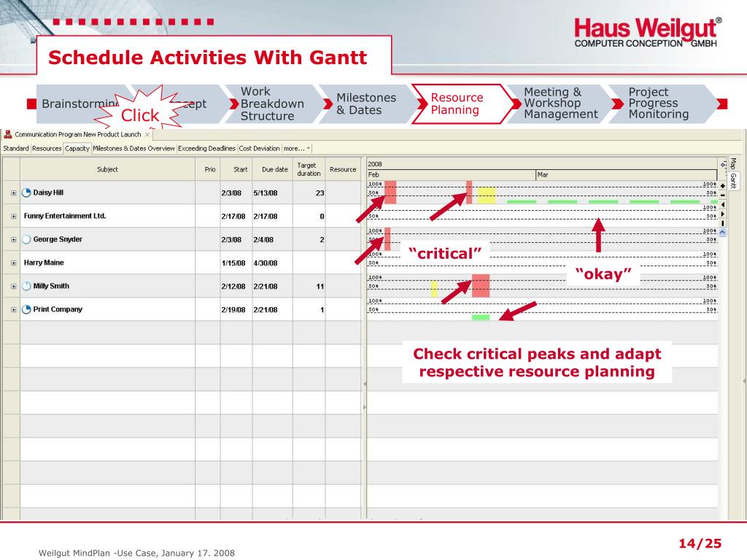Image resolution: width=747 pixels, height=560 pixels.
Task: Click the progress pie icon beside Print Company
Action: tap(26, 309)
